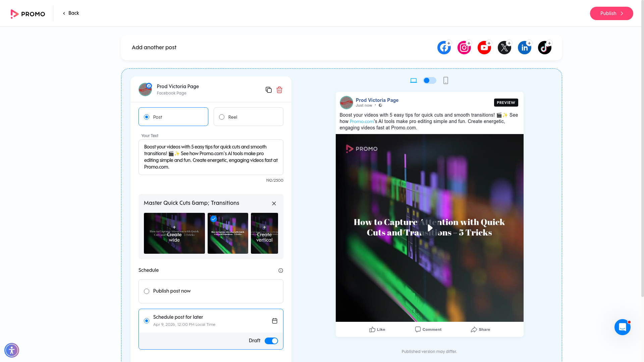Disable the Draft toggle
The width and height of the screenshot is (644, 362).
click(271, 341)
